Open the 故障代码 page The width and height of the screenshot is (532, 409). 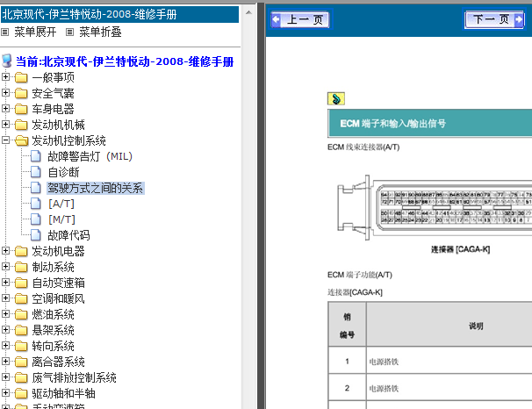(x=68, y=235)
